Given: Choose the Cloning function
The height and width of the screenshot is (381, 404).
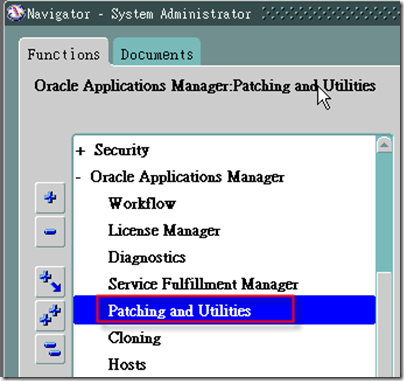Looking at the screenshot, I should pos(135,338).
